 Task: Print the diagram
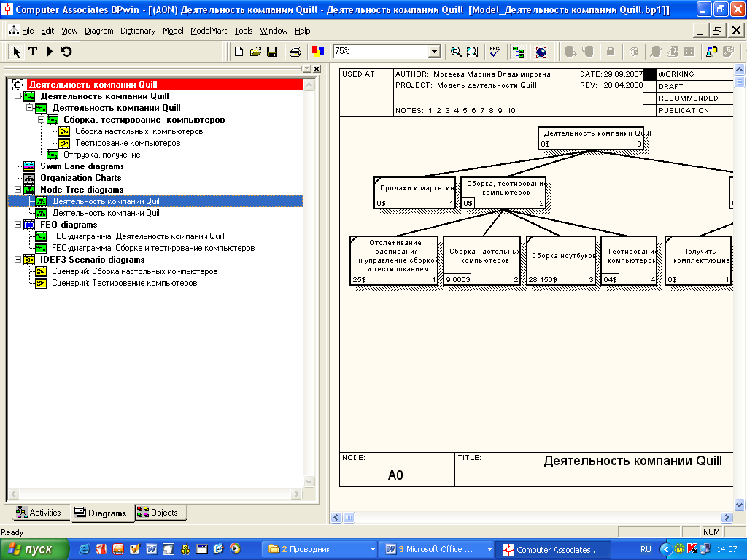tap(295, 52)
